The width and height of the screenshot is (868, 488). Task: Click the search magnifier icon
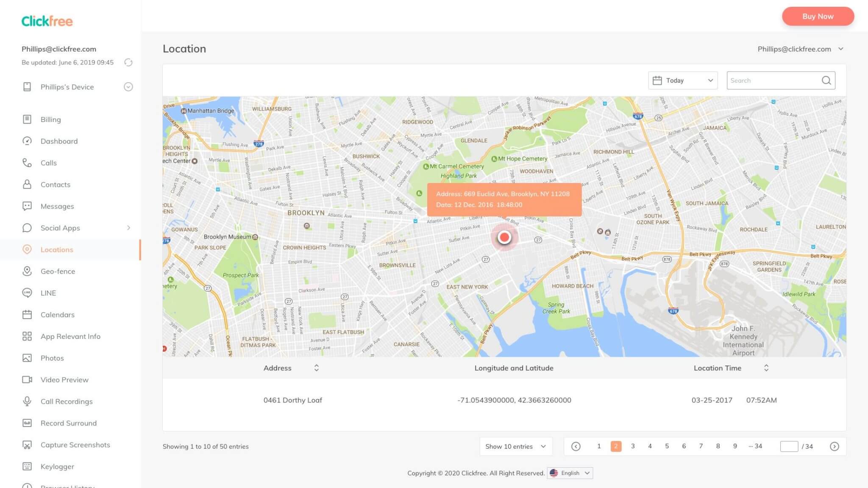(x=826, y=80)
